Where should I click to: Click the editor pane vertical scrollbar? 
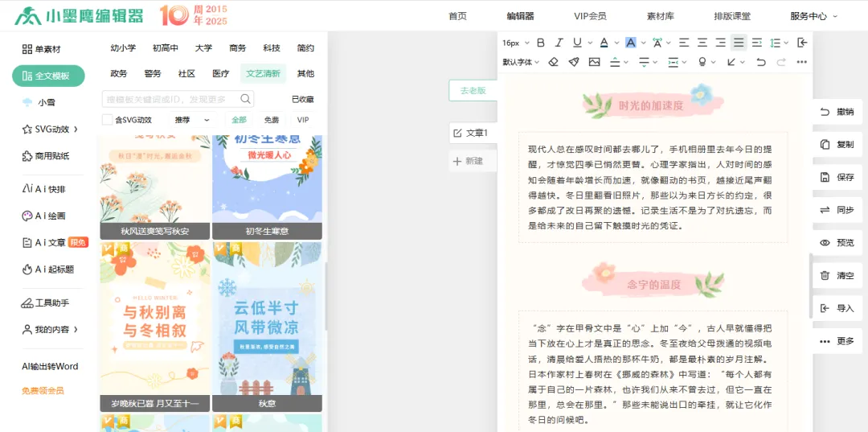810,286
